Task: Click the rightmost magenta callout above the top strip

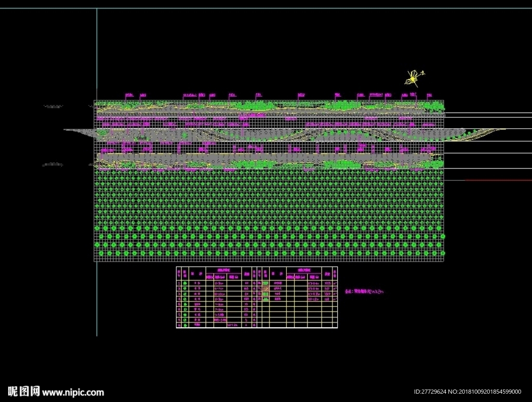Action: [x=430, y=95]
